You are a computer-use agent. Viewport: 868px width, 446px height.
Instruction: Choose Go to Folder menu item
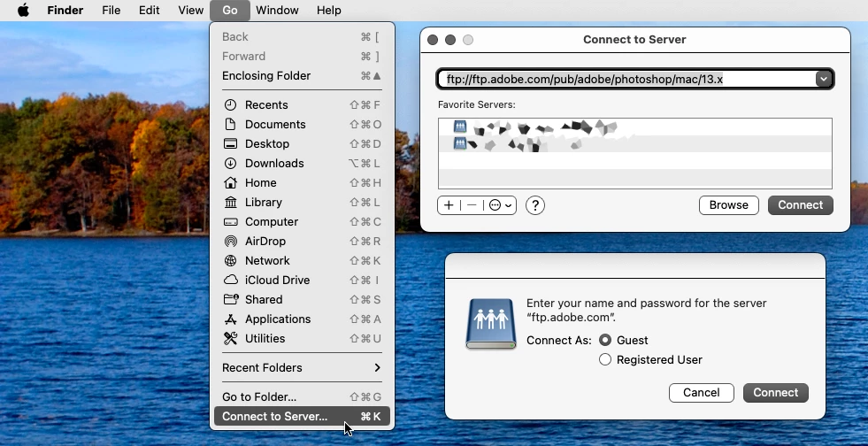pyautogui.click(x=302, y=396)
